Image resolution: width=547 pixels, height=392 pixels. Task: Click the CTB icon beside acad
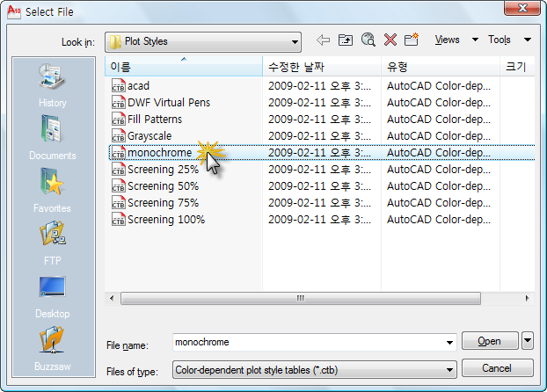(x=118, y=85)
